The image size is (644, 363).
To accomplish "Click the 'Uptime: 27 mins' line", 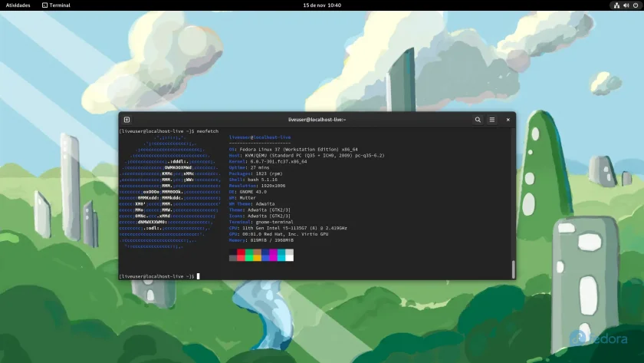I will 249,168.
